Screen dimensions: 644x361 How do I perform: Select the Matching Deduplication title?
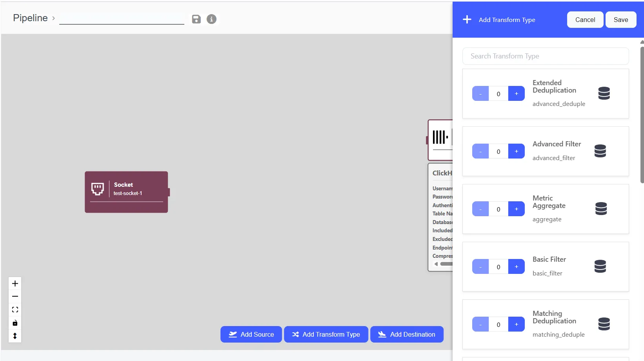(554, 317)
